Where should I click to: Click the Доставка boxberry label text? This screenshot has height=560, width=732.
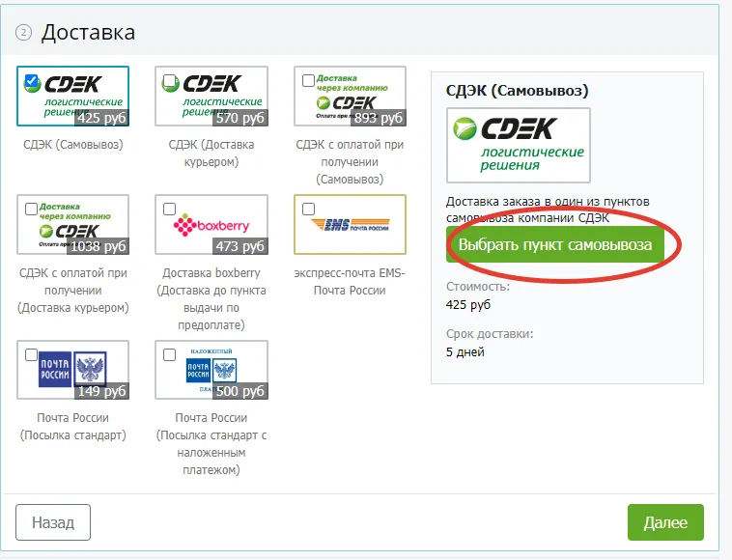[211, 273]
